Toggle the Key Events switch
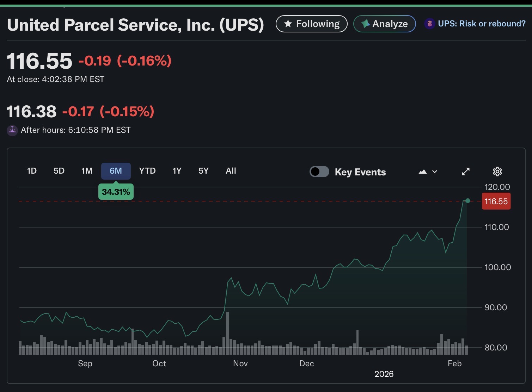 tap(319, 172)
